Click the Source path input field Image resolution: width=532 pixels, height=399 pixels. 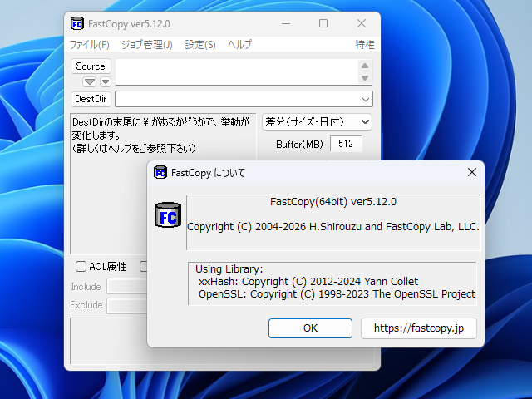[237, 72]
